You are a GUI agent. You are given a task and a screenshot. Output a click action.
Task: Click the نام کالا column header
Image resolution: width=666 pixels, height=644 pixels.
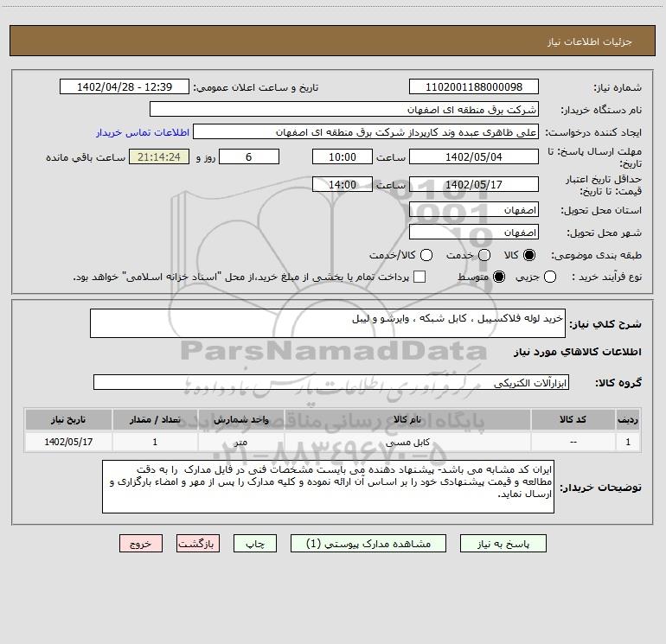(407, 419)
